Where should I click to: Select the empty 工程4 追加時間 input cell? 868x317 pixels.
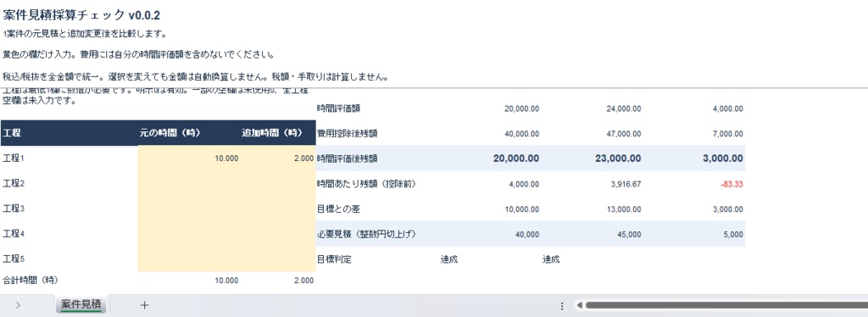278,233
